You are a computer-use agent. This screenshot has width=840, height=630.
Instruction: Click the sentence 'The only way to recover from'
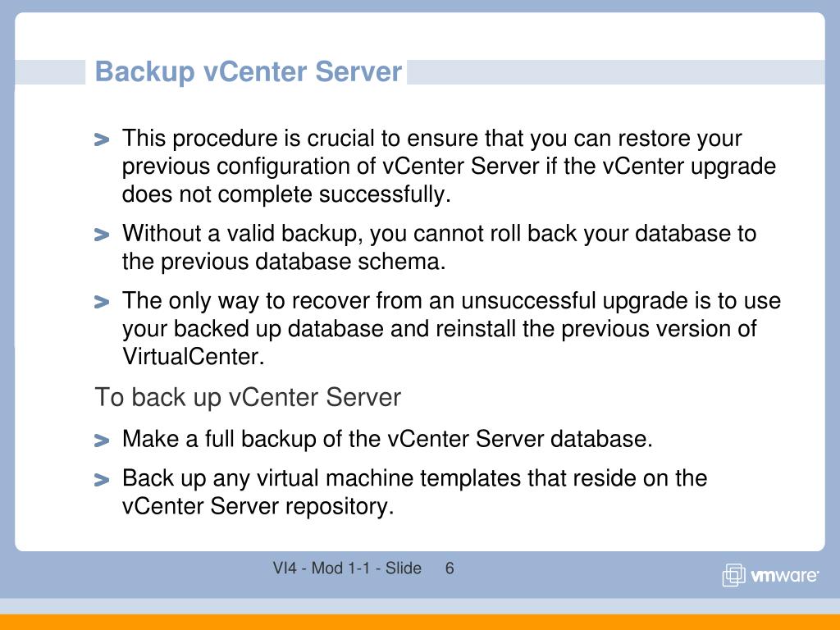(x=452, y=328)
